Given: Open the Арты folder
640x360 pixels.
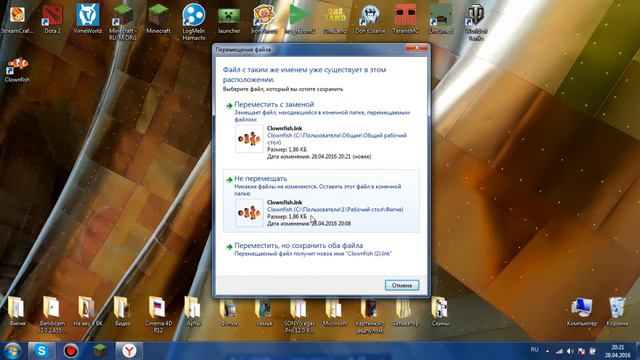Looking at the screenshot, I should [193, 311].
